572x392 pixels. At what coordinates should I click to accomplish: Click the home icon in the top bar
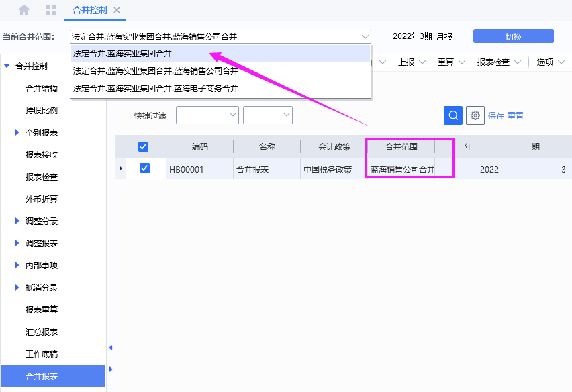tap(24, 10)
